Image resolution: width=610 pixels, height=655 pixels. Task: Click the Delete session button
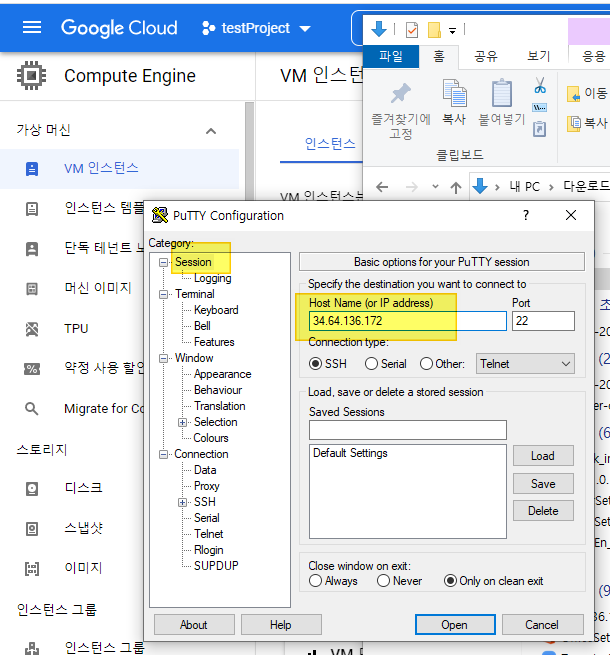pyautogui.click(x=543, y=510)
